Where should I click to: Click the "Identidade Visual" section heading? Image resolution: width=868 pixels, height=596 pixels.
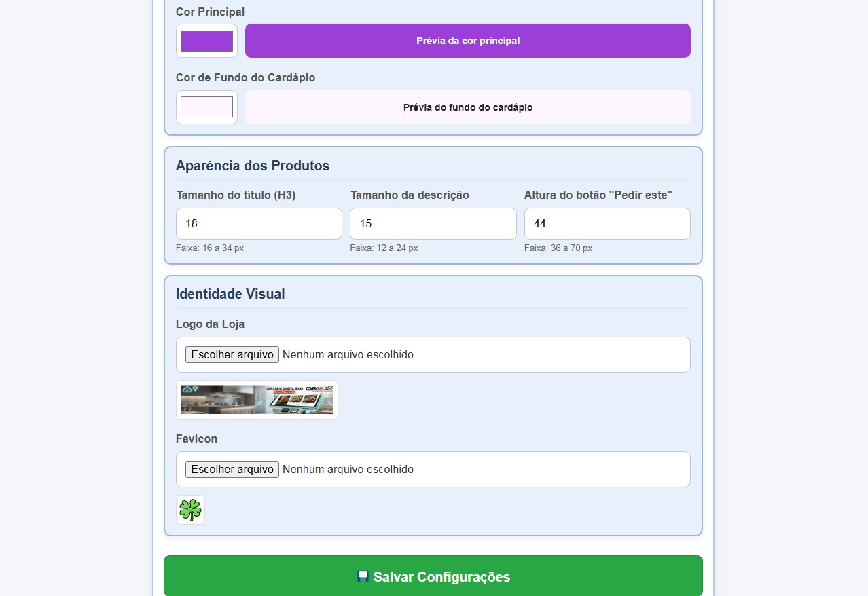tap(230, 294)
